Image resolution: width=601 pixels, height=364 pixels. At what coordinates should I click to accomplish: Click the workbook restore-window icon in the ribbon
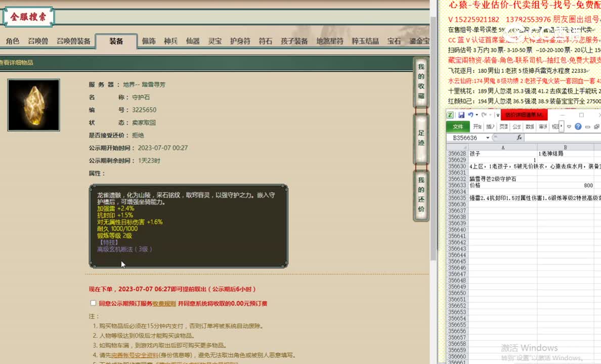click(x=596, y=126)
